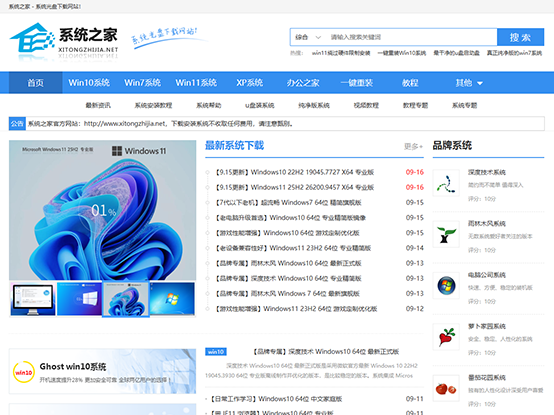Viewport: 554px width, 415px height.
Task: Open 【7代以下老机】 Windows7 64位 entry
Action: [x=288, y=203]
